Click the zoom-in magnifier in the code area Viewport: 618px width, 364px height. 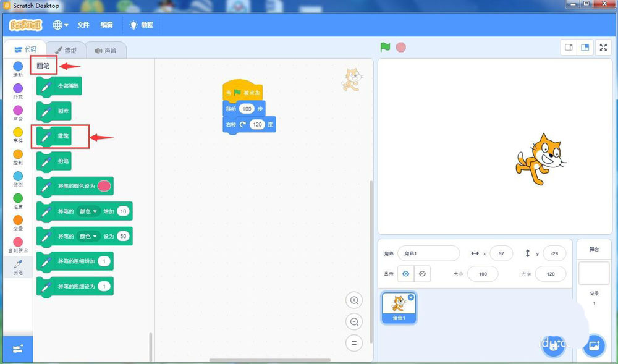point(354,300)
